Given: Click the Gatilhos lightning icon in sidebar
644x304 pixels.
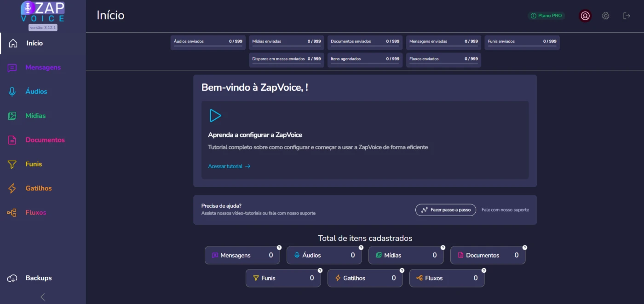Looking at the screenshot, I should [12, 188].
